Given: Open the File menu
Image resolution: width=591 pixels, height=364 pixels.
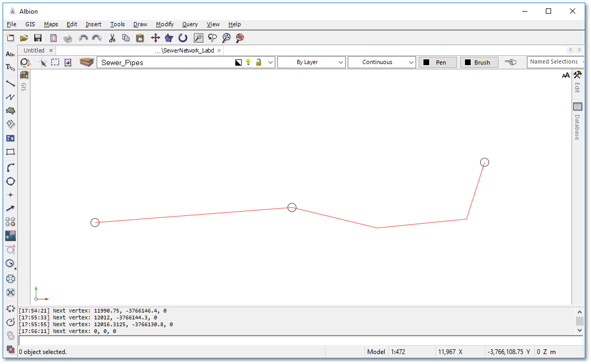Looking at the screenshot, I should 12,24.
